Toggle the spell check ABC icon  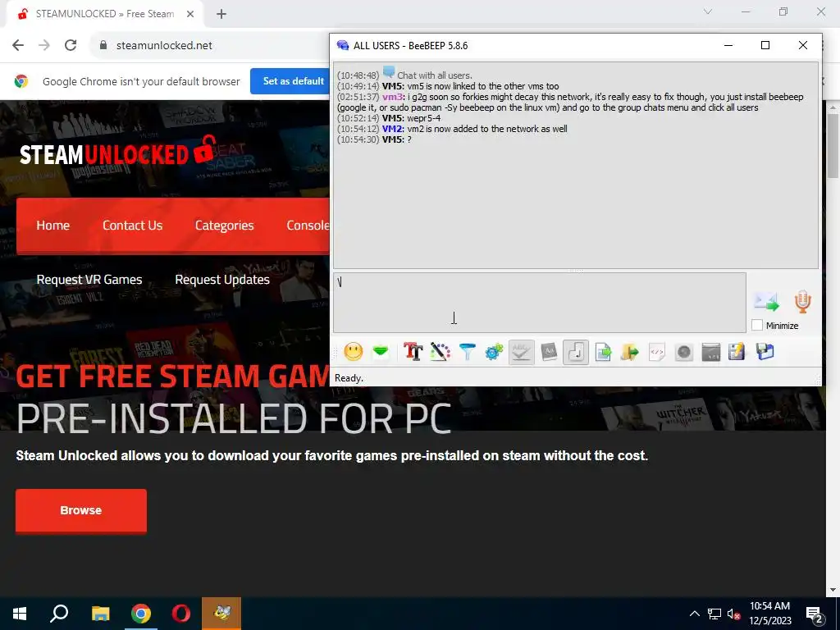[521, 352]
